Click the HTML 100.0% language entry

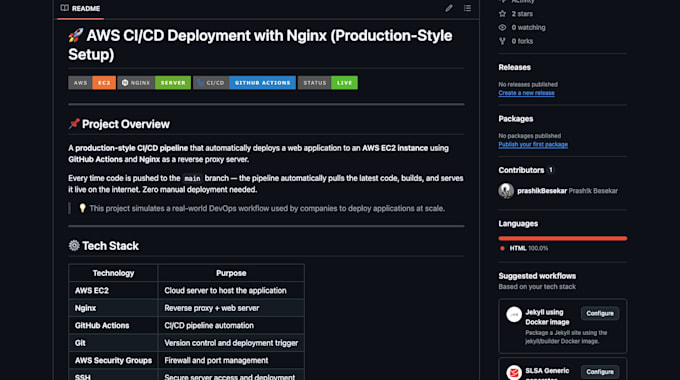[x=529, y=248]
